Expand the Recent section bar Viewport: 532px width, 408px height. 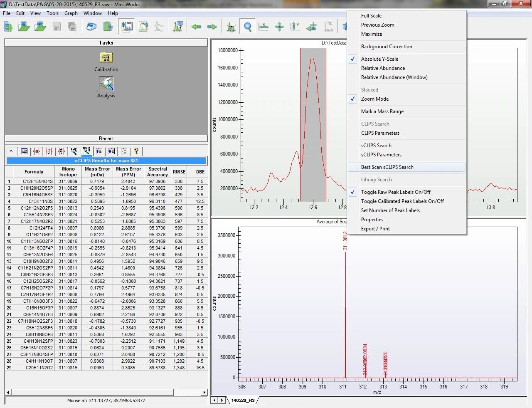(106, 138)
